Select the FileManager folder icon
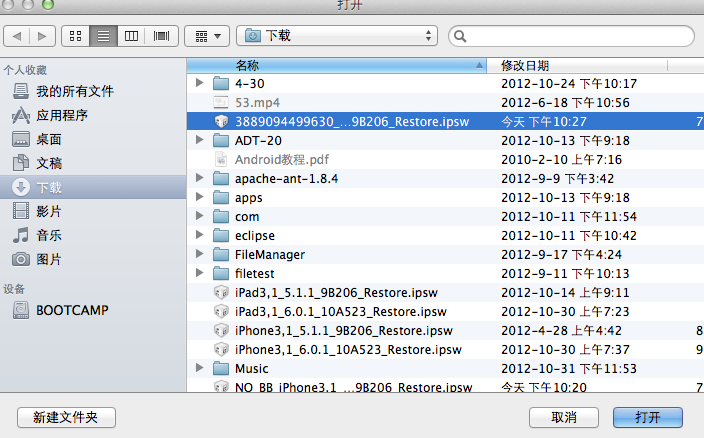Viewport: 704px width, 438px height. click(x=221, y=254)
